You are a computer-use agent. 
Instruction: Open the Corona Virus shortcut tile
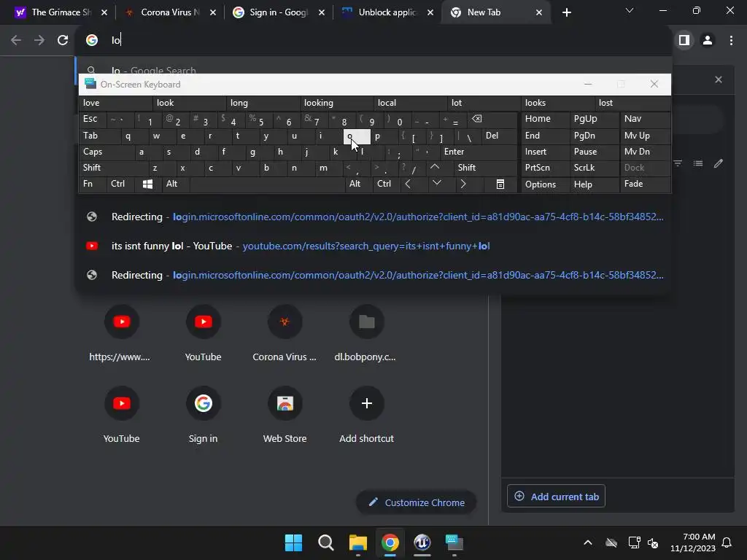click(x=285, y=334)
